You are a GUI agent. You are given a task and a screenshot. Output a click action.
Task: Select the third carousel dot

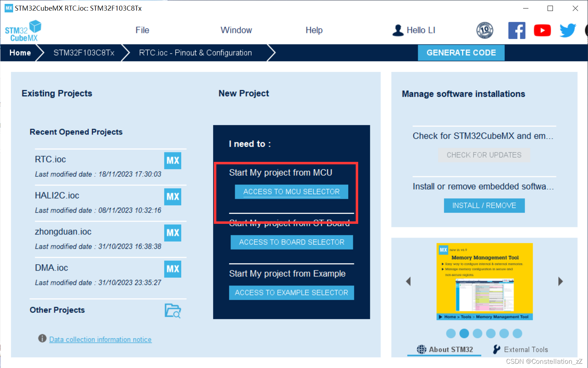tap(477, 333)
